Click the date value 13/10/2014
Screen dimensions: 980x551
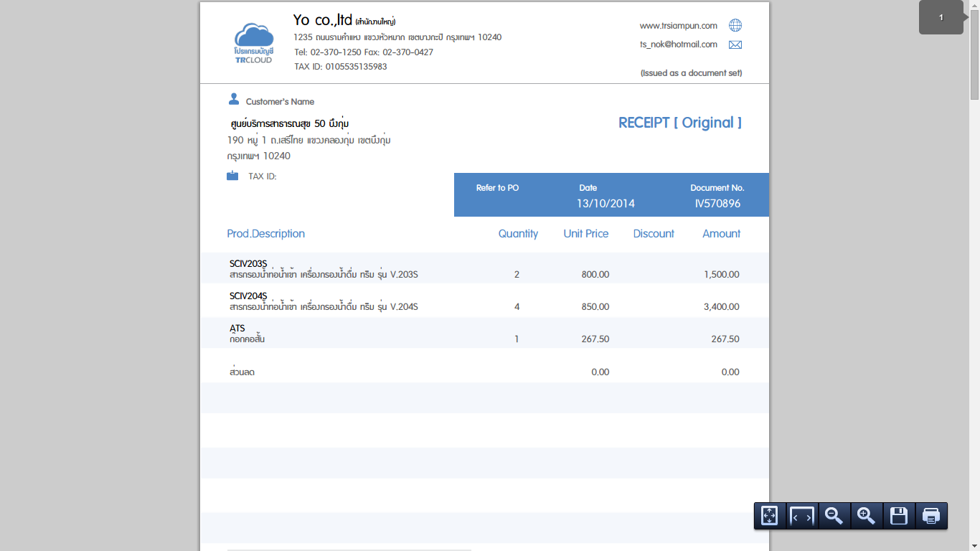[x=606, y=204]
